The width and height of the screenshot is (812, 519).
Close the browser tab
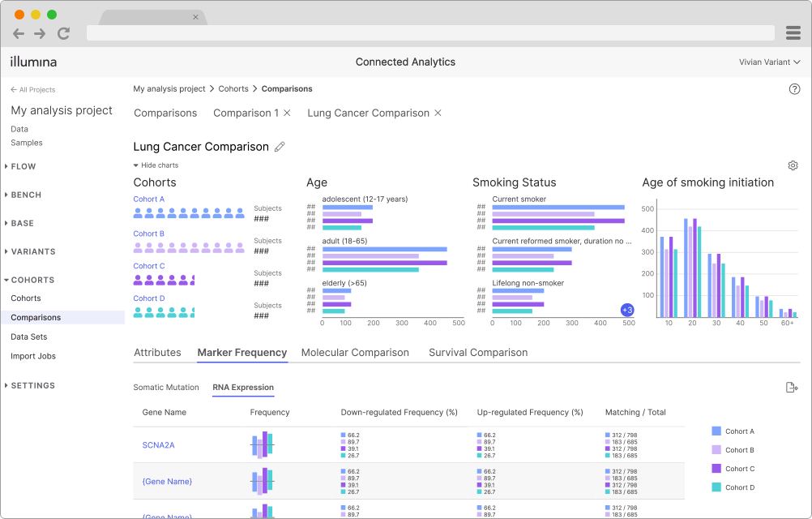(196, 17)
